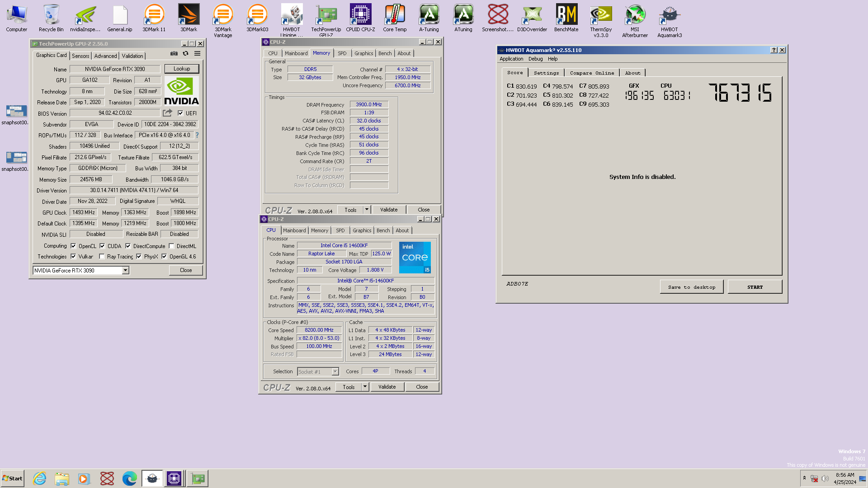Open Internet Explorer from the taskbar
Viewport: 868px width, 488px height.
click(40, 478)
